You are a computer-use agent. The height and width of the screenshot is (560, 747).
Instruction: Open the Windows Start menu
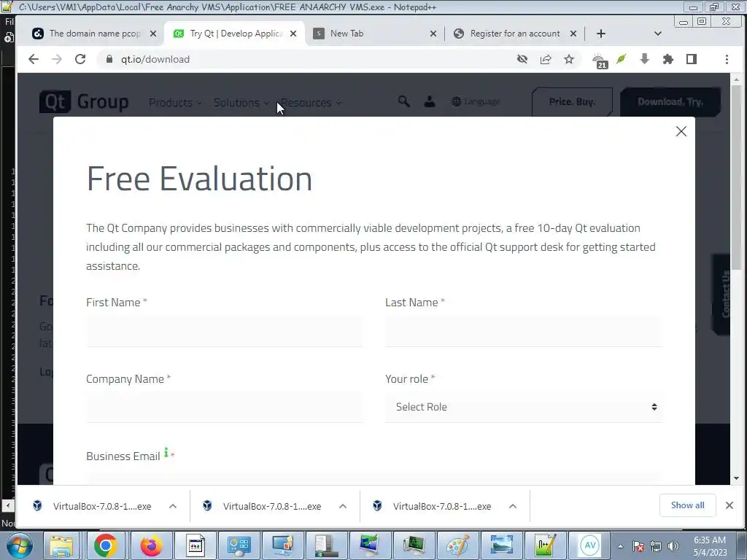[x=18, y=545]
